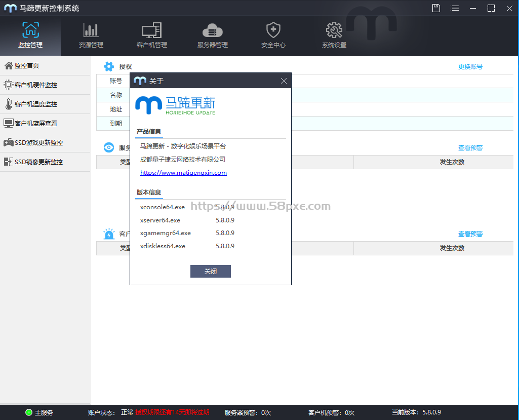Click the 马蹄更新 logo in About dialog
This screenshot has width=519, height=420.
(x=175, y=105)
